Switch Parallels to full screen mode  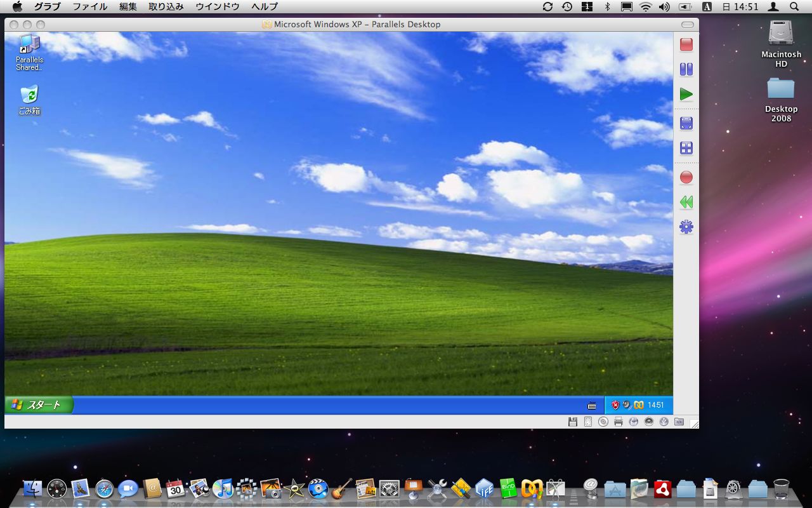686,123
